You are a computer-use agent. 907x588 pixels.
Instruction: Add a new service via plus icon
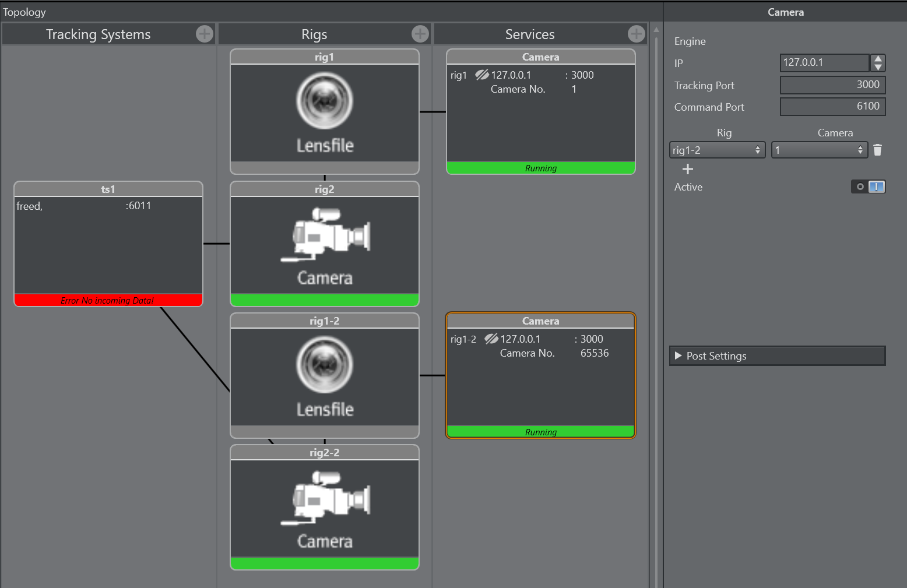(x=636, y=34)
